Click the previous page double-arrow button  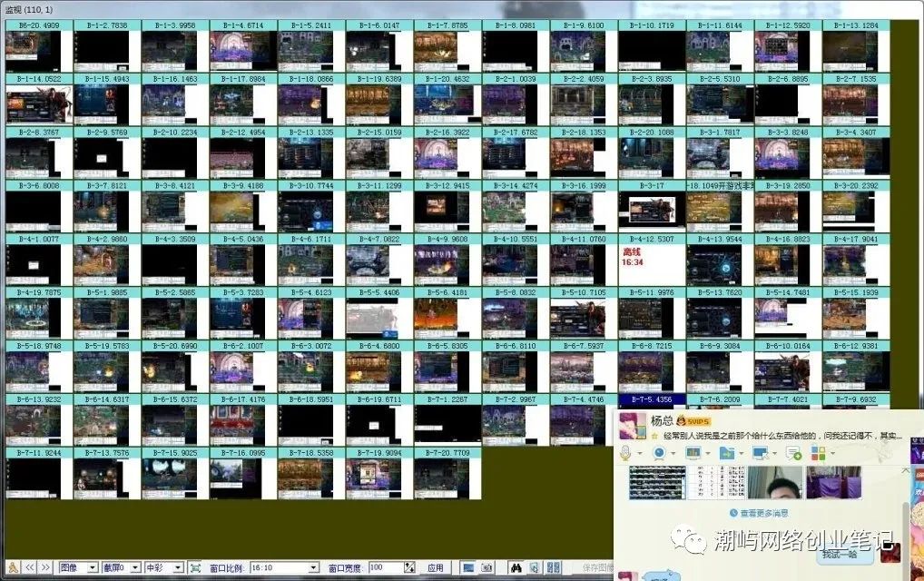coord(30,567)
